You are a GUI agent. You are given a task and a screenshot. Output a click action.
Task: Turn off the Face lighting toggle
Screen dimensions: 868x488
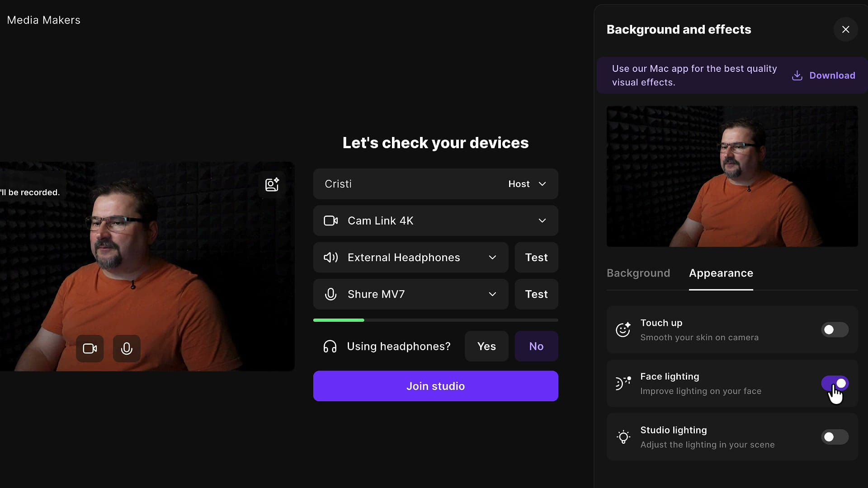point(835,383)
